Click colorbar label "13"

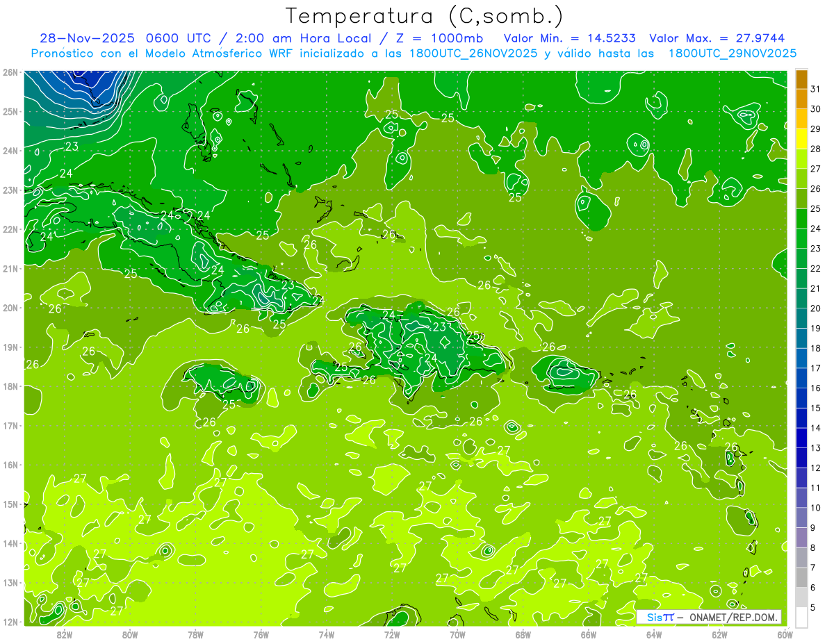pos(816,448)
